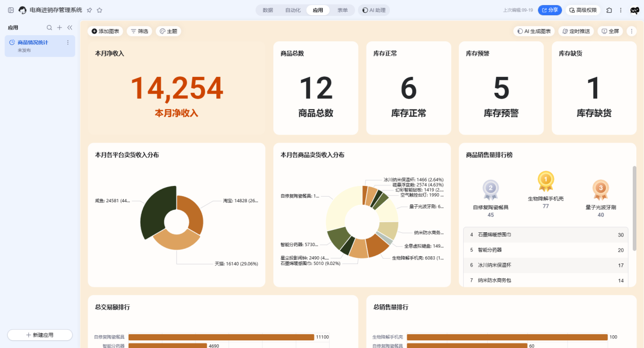Open the 主题 theme picker

[169, 32]
